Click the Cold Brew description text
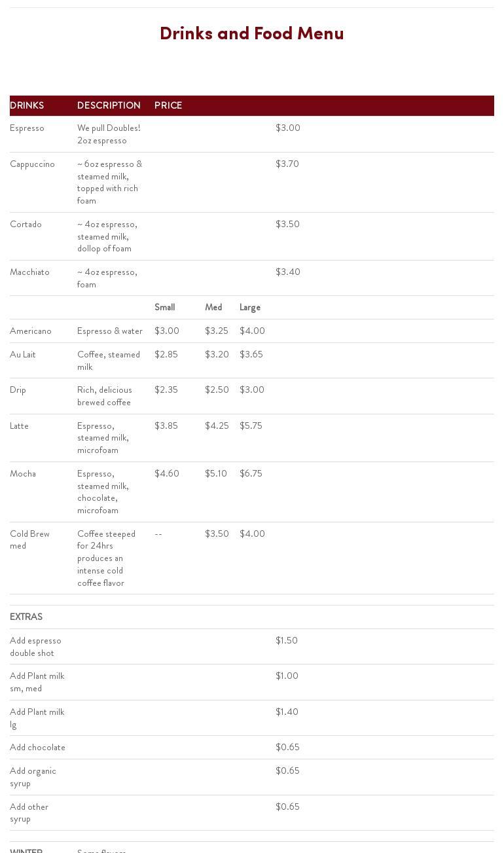 point(107,558)
